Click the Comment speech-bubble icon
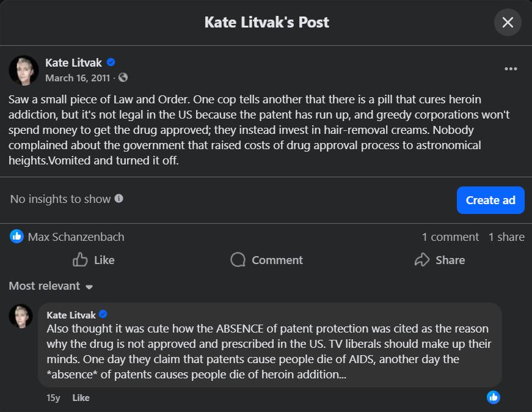The height and width of the screenshot is (412, 532). (x=237, y=260)
